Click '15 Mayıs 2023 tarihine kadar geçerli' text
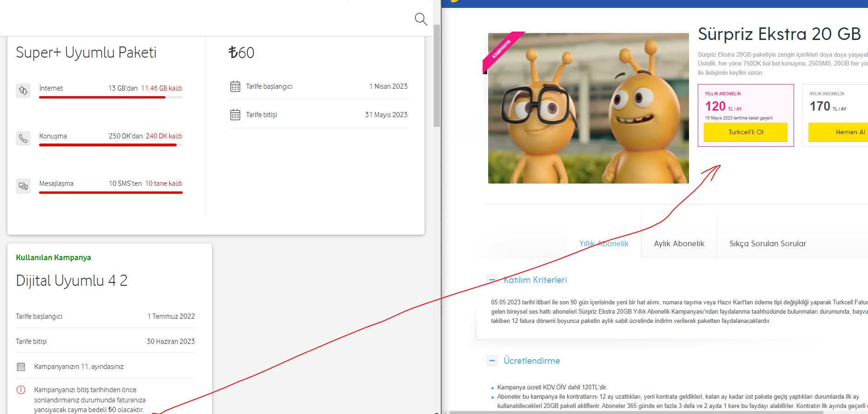 pyautogui.click(x=739, y=118)
